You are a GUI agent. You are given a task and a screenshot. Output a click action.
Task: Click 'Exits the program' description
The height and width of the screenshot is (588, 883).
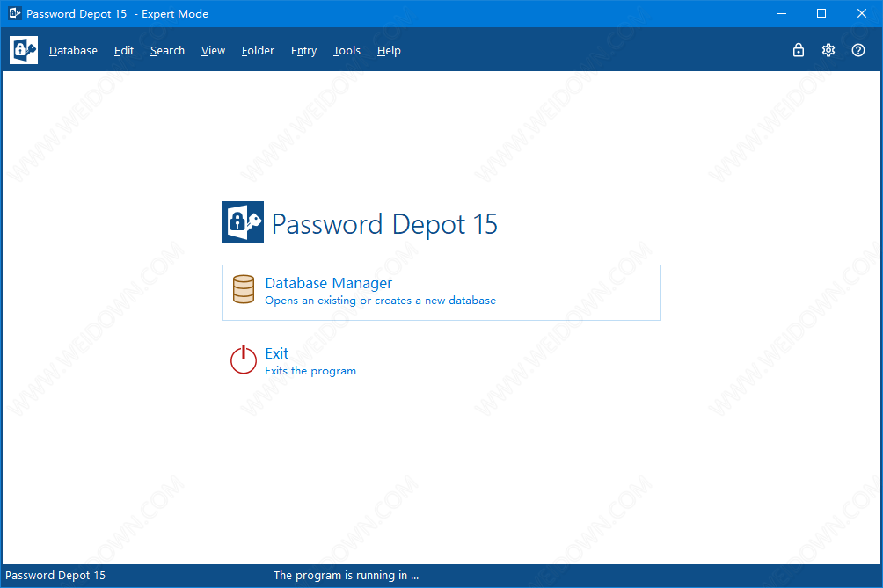click(x=310, y=371)
